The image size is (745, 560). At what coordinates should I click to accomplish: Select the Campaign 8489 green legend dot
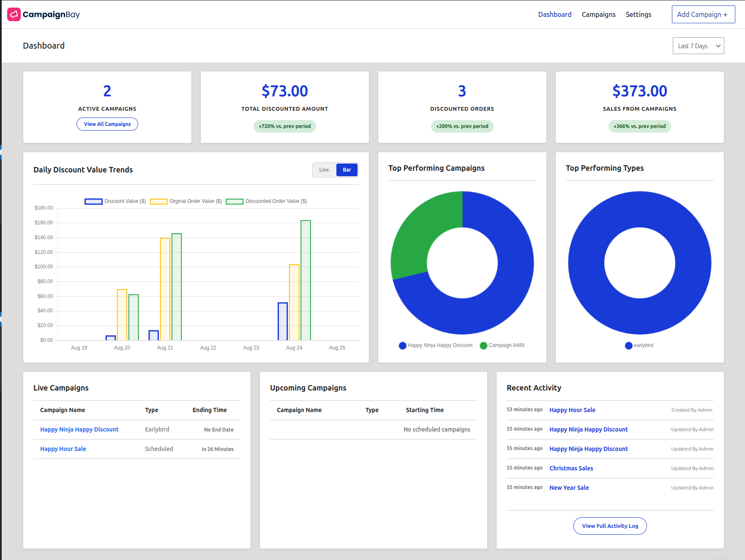(x=483, y=345)
